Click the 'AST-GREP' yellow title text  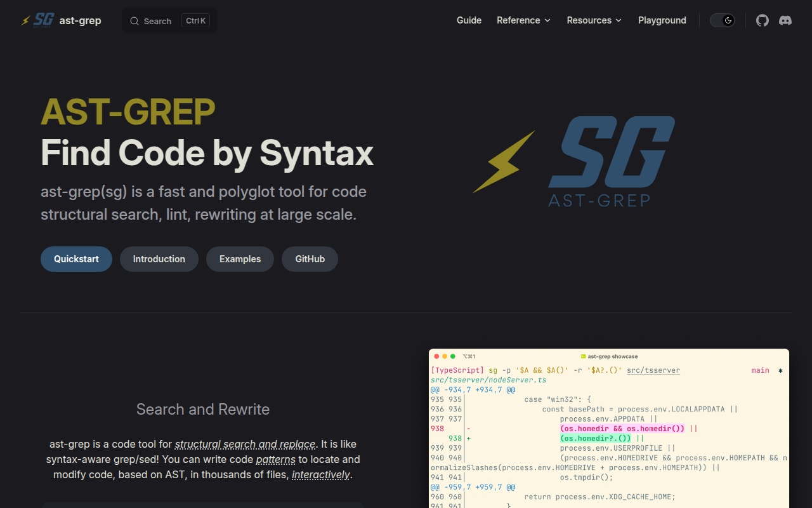click(128, 112)
